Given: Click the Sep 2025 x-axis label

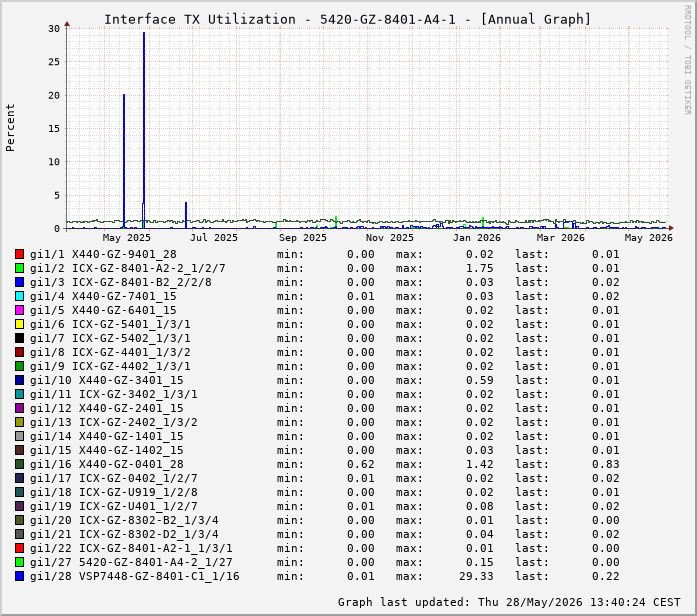Looking at the screenshot, I should pyautogui.click(x=303, y=238).
